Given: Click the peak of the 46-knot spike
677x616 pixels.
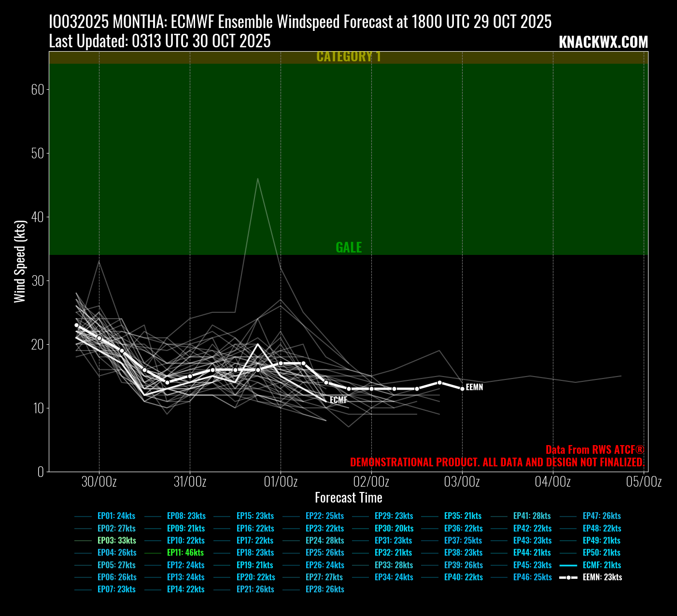Looking at the screenshot, I should coord(258,179).
